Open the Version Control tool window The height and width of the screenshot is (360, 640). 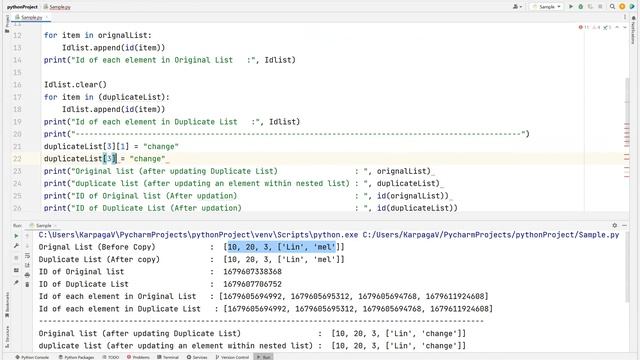click(232, 357)
